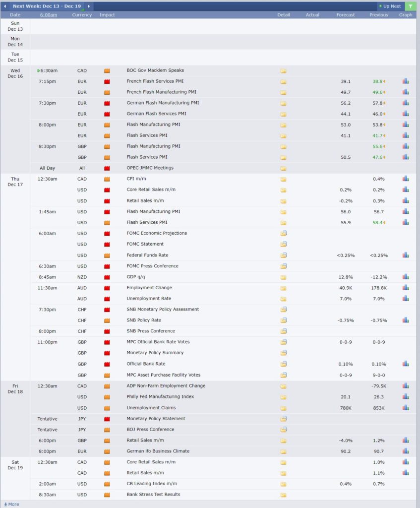The width and height of the screenshot is (420, 508).
Task: Click the Currency column header
Action: point(82,15)
